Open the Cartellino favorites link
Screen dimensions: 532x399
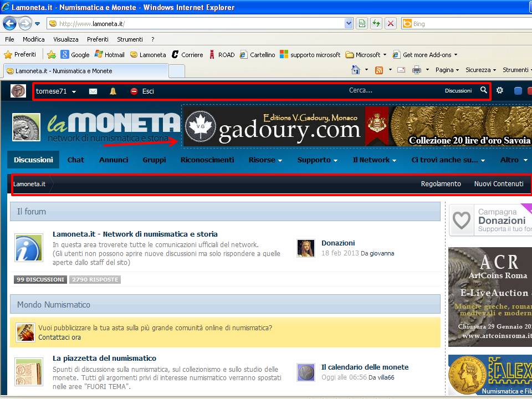click(x=258, y=55)
